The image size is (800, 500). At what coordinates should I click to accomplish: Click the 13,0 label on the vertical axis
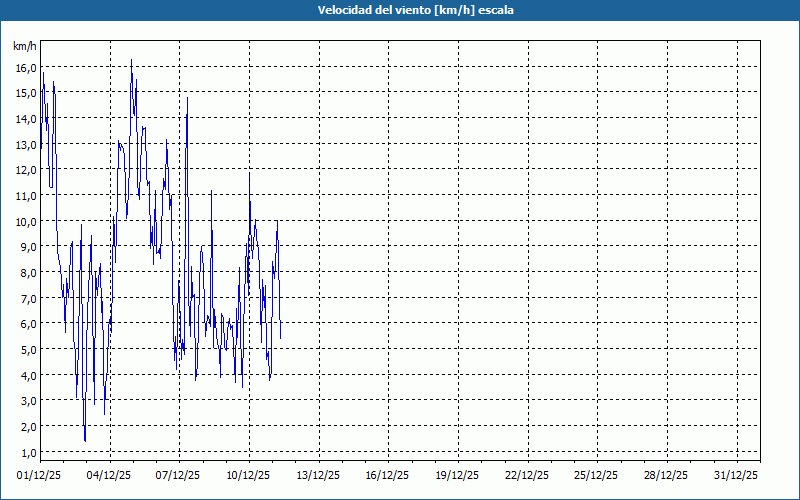pyautogui.click(x=25, y=145)
